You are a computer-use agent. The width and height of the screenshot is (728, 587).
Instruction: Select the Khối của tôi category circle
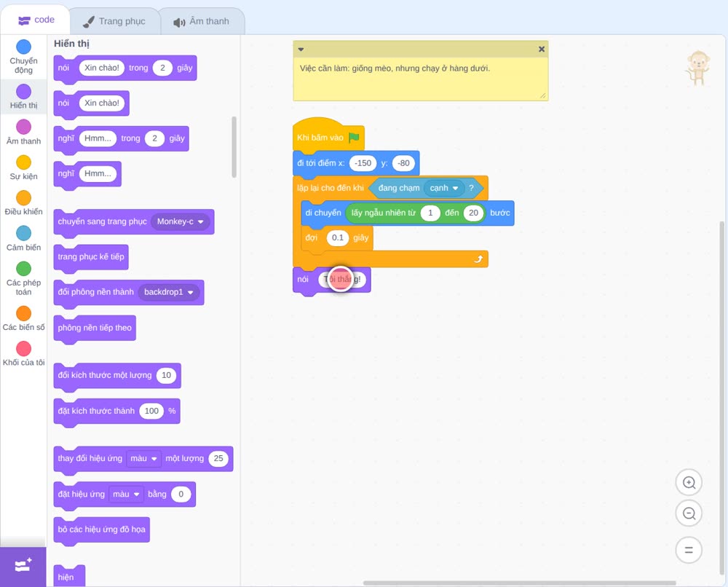point(24,348)
